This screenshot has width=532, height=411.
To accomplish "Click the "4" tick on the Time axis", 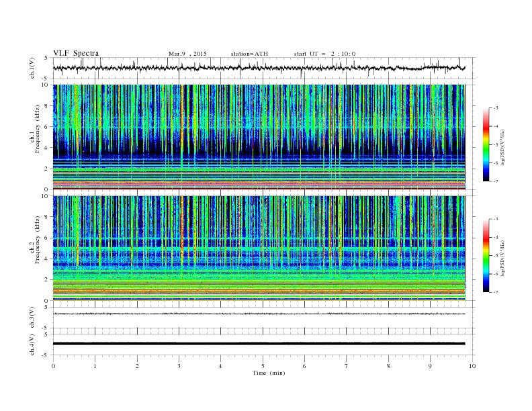I will pos(220,366).
